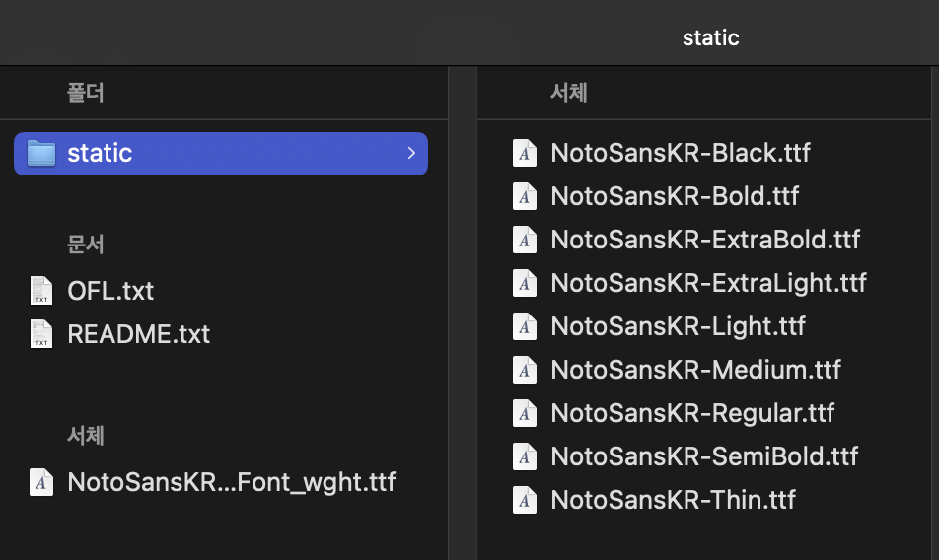Select NotoSansKR-Black.ttf file name
The width and height of the screenshot is (939, 560).
(x=681, y=153)
